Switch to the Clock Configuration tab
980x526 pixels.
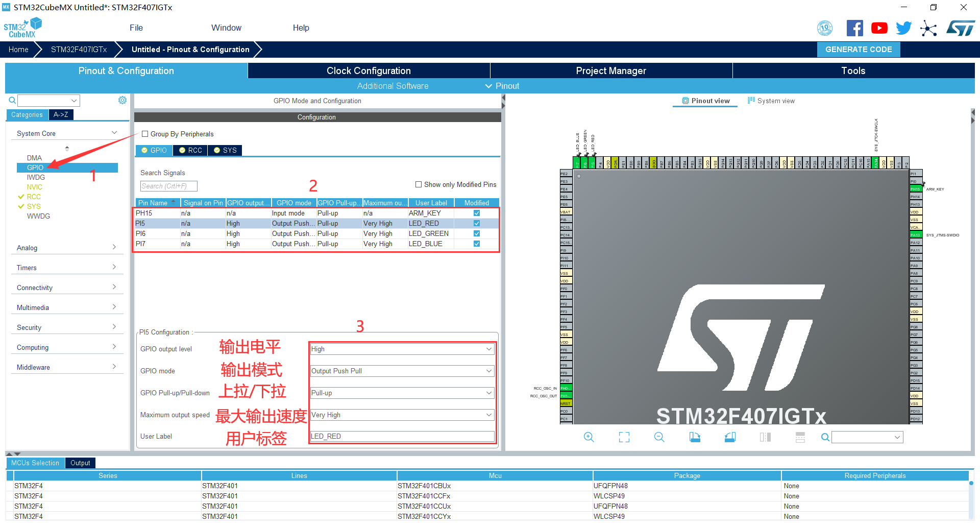click(x=369, y=71)
